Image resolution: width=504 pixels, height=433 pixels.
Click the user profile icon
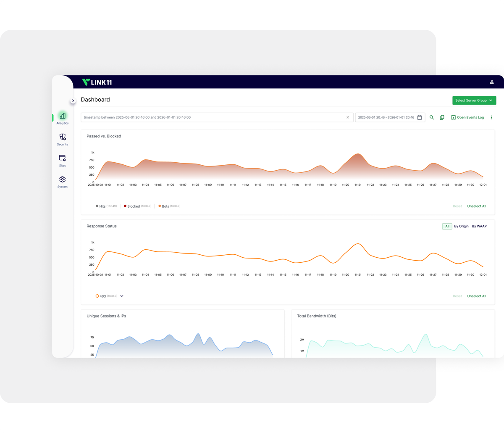pyautogui.click(x=491, y=82)
